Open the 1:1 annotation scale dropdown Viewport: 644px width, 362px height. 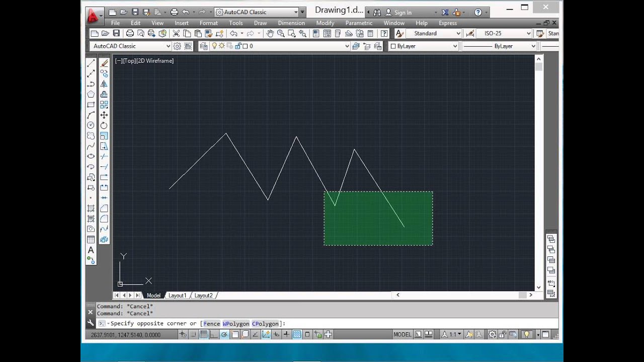pyautogui.click(x=452, y=334)
